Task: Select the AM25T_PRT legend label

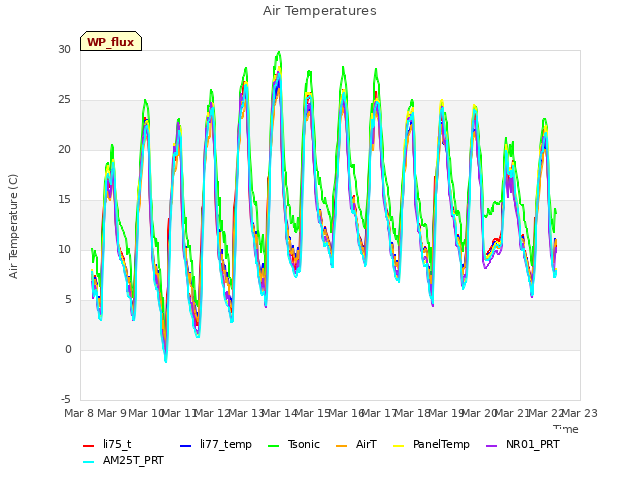Action: (x=133, y=460)
